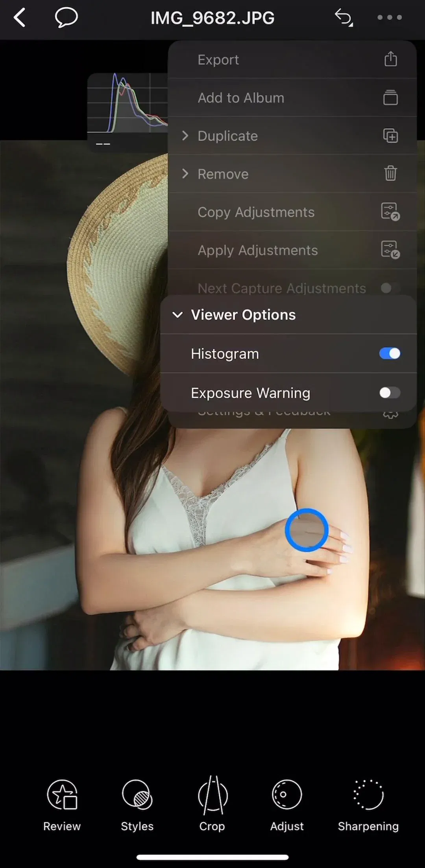Expand the Remove submenu chevron
Viewport: 425px width, 868px height.
click(x=185, y=173)
